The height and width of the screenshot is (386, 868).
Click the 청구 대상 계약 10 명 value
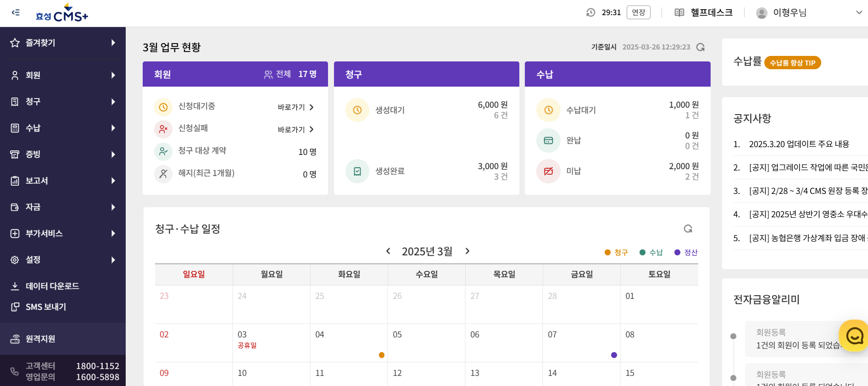(x=307, y=152)
